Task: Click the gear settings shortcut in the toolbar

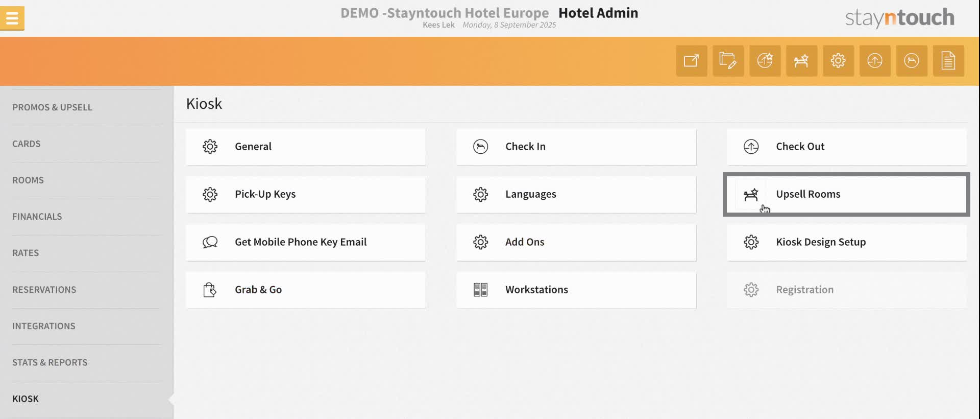Action: click(x=838, y=61)
